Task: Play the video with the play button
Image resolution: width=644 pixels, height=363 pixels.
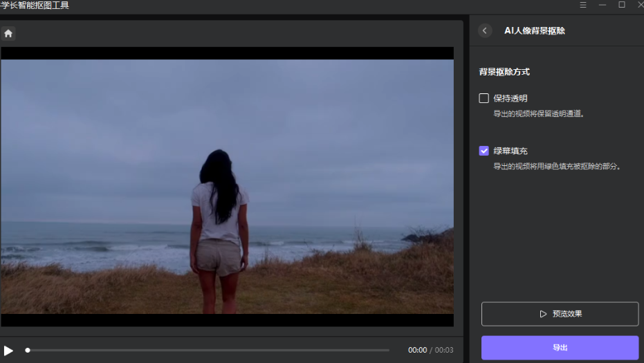Action: click(x=8, y=351)
